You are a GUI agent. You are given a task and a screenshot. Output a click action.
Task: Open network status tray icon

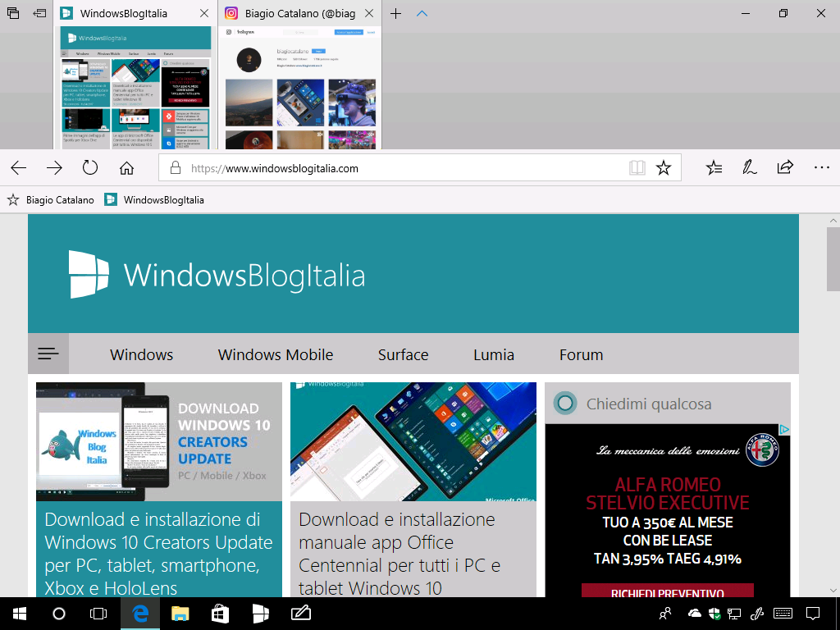click(x=734, y=614)
